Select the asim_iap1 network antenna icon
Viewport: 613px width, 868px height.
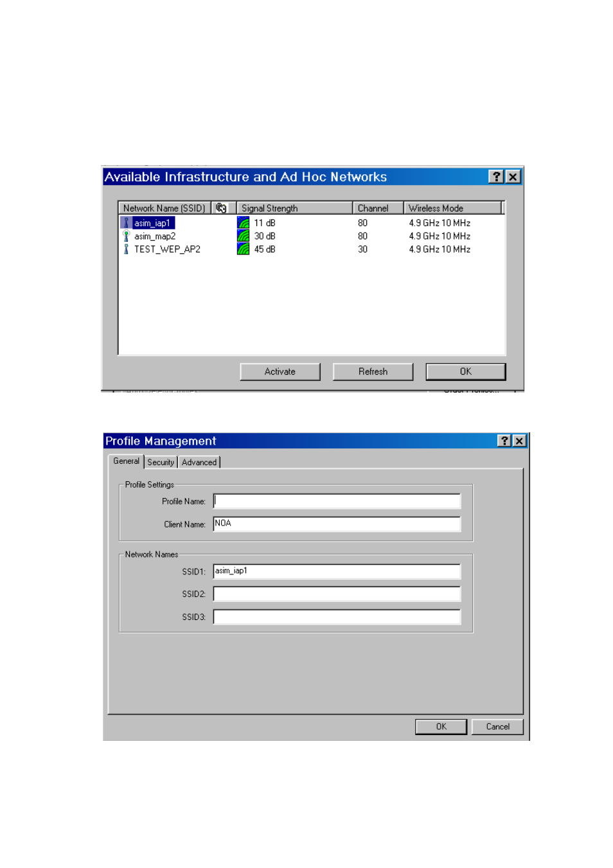(x=126, y=223)
